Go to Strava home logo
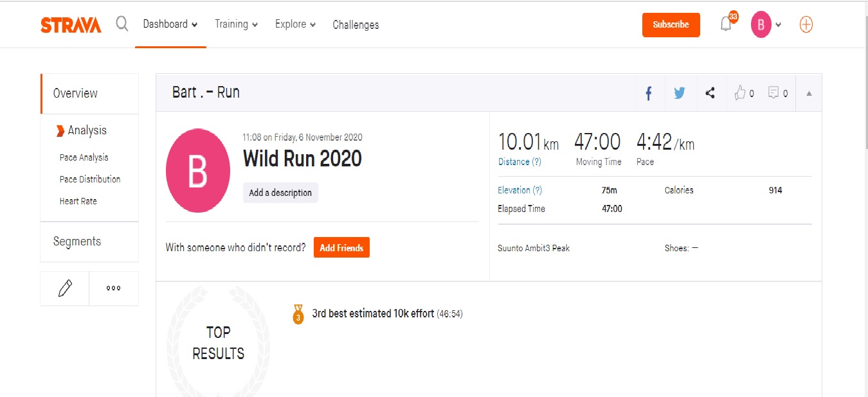This screenshot has width=868, height=397. [x=71, y=24]
